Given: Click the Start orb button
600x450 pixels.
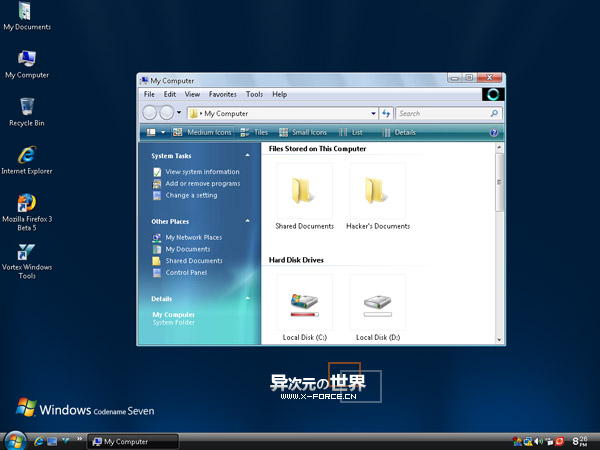Looking at the screenshot, I should (15, 440).
